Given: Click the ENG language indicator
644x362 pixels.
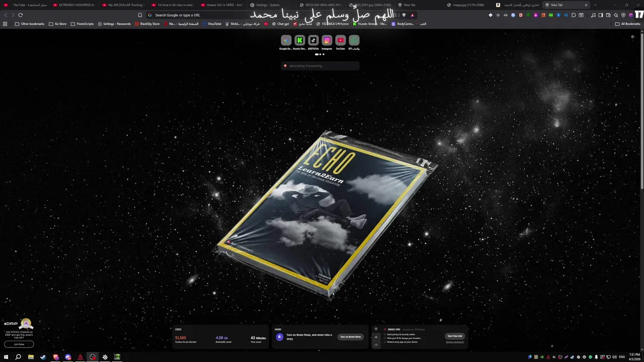Looking at the screenshot, I should tap(622, 357).
